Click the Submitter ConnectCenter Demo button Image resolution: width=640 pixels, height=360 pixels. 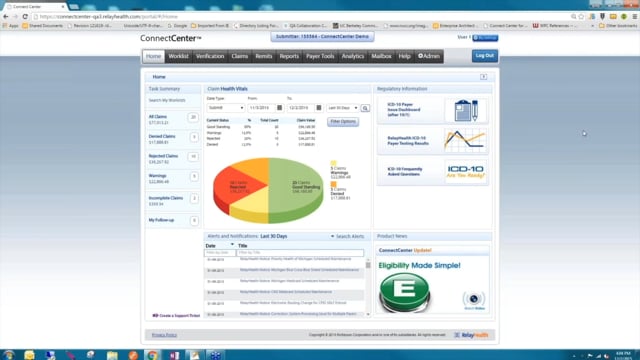coord(322,37)
